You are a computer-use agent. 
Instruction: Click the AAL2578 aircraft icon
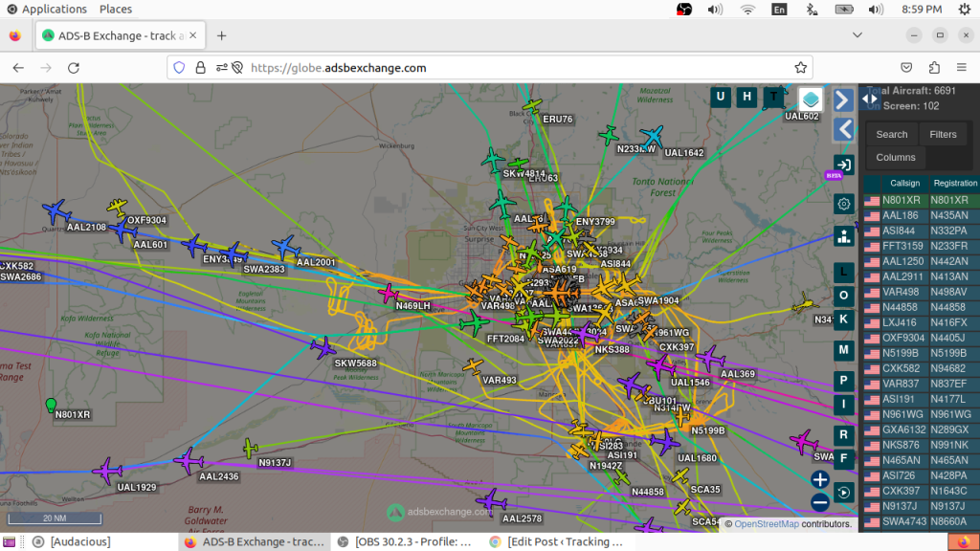491,500
